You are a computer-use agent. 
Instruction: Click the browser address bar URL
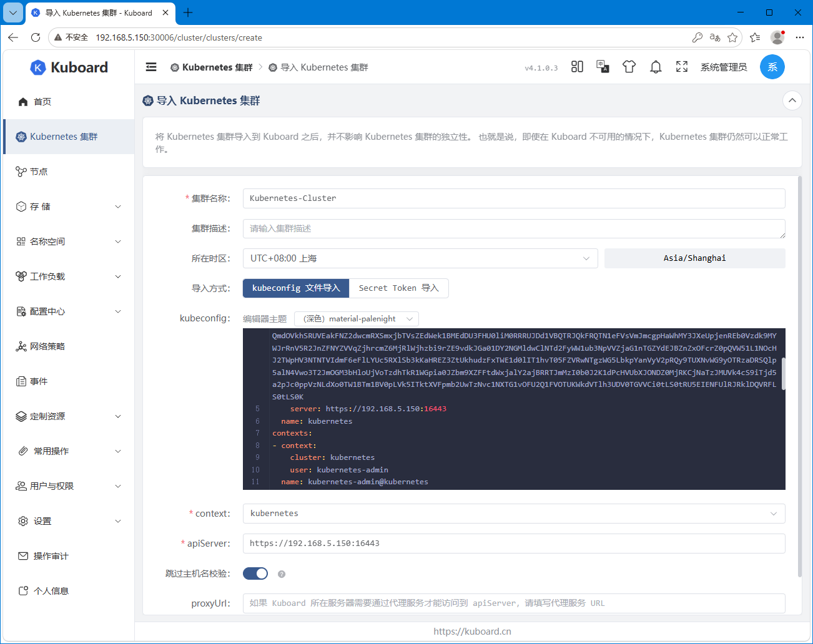[179, 37]
